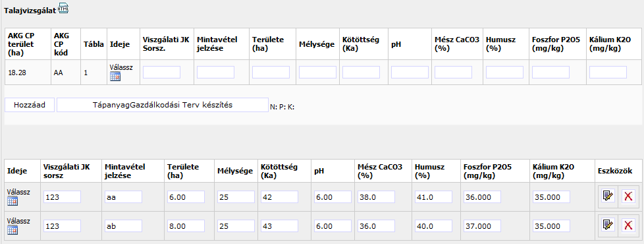Open calendar icon in row with aa
This screenshot has height=244, width=644.
click(13, 200)
